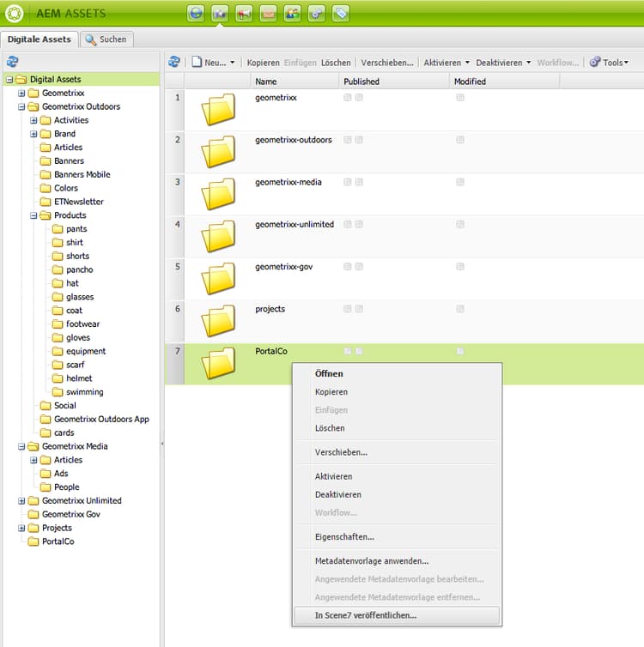Screen dimensions: 644x647
Task: Expand the Brand tree folder
Action: coord(33,134)
